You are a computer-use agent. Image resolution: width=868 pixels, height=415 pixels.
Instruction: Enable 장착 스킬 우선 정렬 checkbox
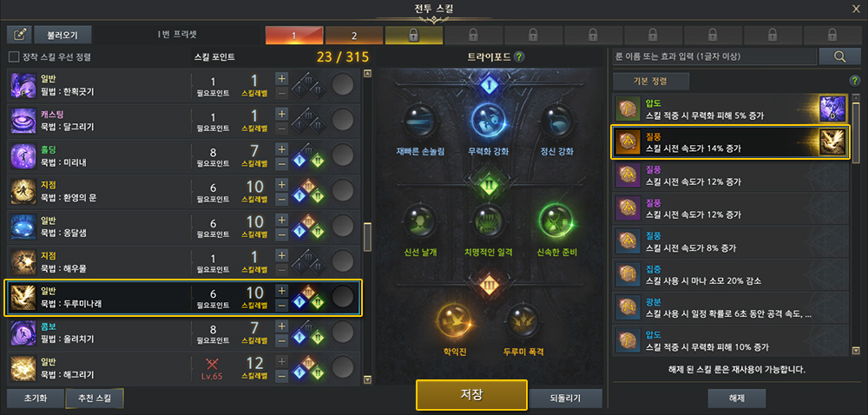point(14,56)
